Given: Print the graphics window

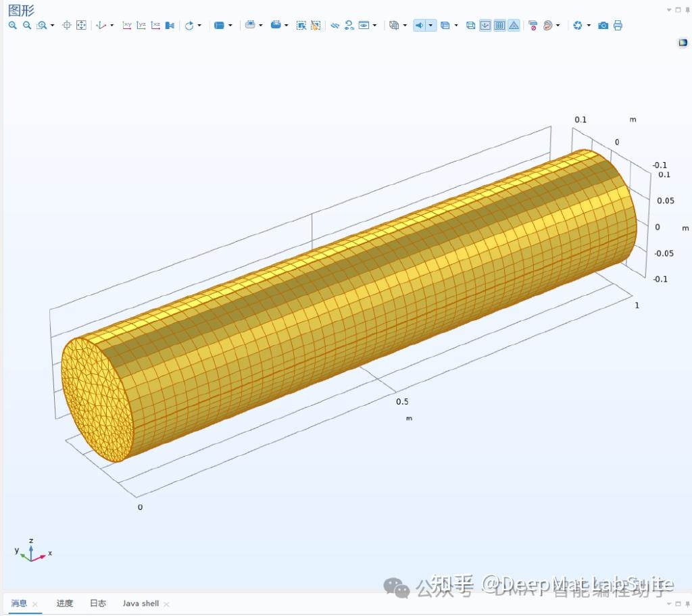Looking at the screenshot, I should click(618, 25).
